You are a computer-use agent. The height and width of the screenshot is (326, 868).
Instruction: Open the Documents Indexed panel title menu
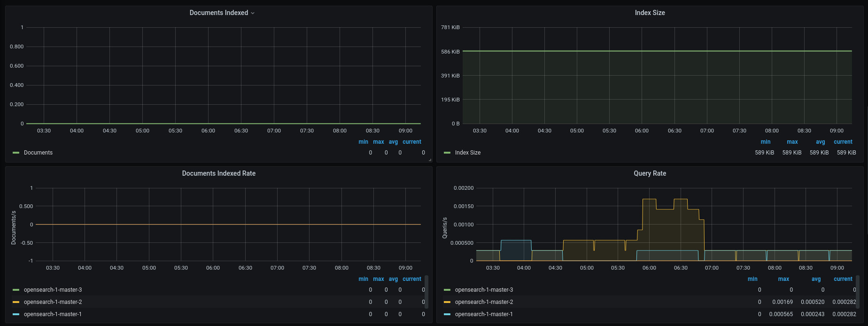click(219, 13)
